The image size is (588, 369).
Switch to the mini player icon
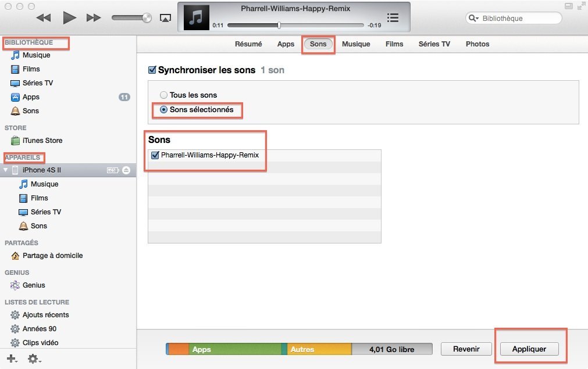pos(569,6)
